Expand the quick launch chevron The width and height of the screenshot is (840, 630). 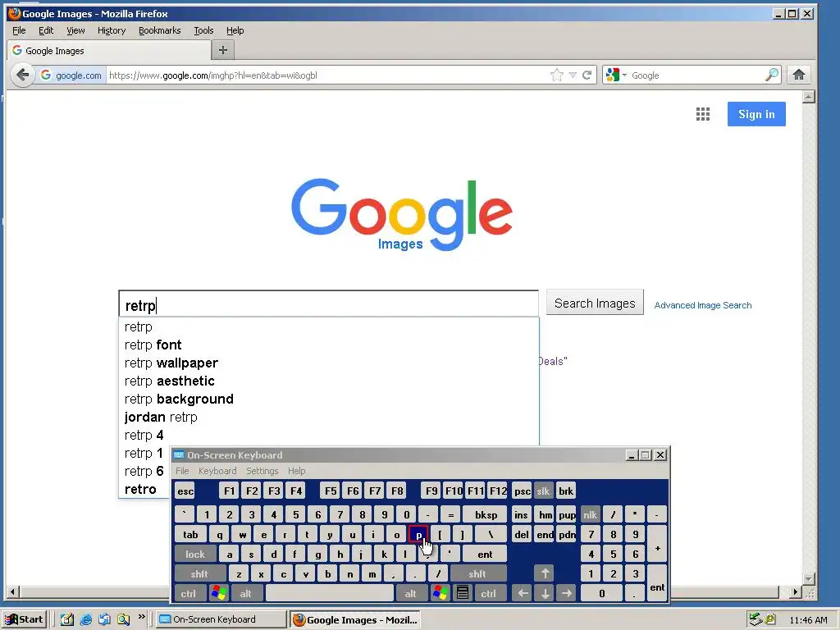(141, 617)
